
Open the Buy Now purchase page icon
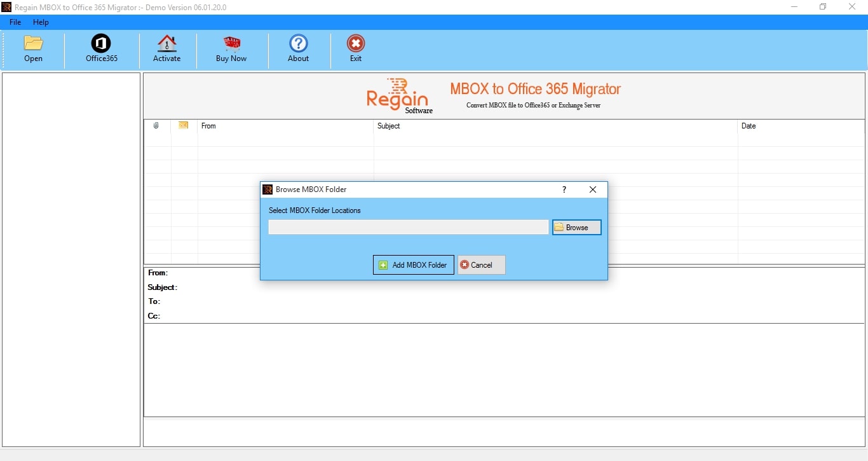click(x=231, y=45)
